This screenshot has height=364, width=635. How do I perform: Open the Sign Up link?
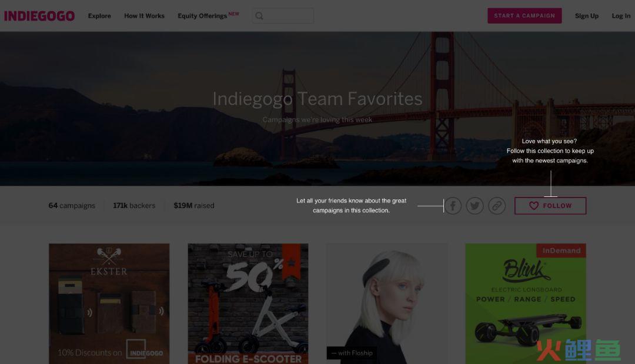pyautogui.click(x=586, y=16)
